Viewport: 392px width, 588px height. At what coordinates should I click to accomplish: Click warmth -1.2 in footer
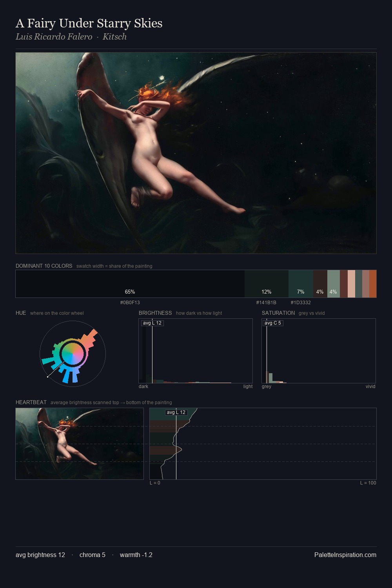point(136,555)
